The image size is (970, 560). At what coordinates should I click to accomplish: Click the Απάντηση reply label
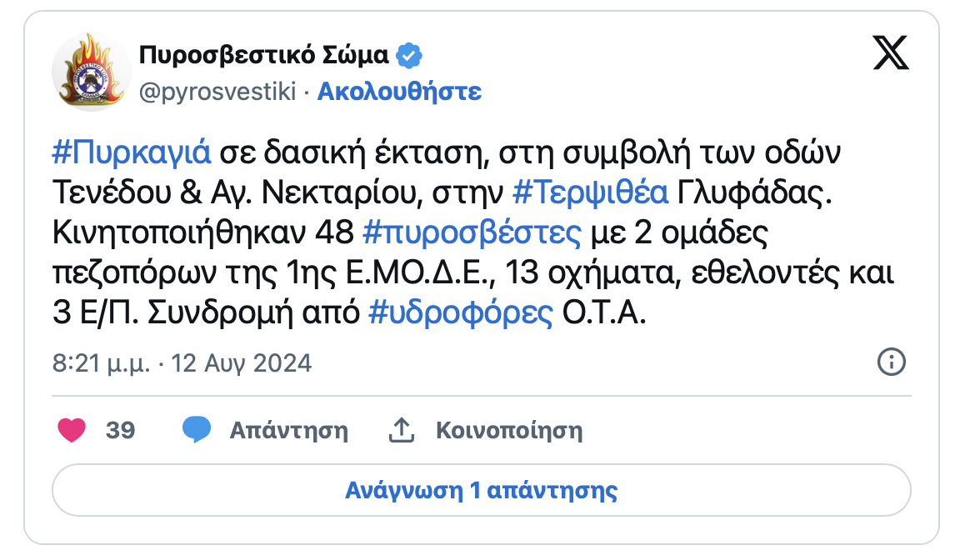pyautogui.click(x=288, y=431)
